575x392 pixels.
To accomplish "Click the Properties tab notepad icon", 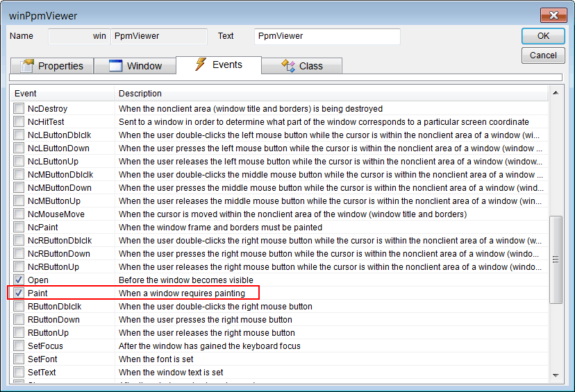I will 27,66.
